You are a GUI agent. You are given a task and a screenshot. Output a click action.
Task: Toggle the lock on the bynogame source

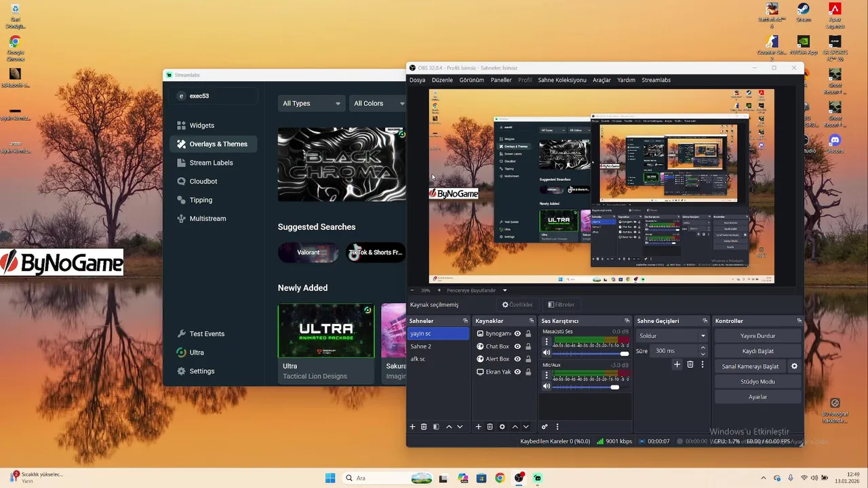pos(528,333)
